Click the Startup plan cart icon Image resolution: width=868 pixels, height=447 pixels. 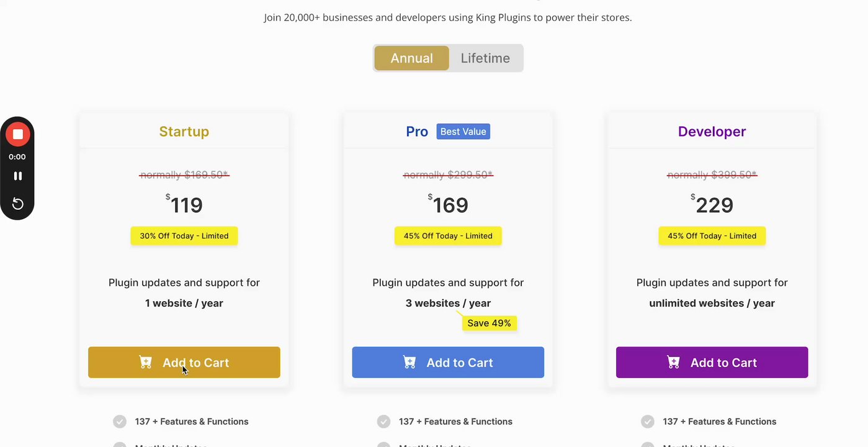(146, 363)
